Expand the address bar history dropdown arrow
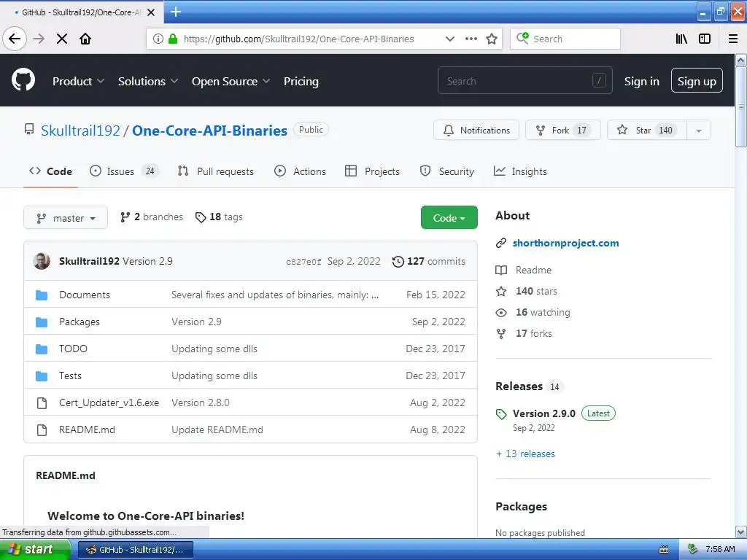Image resolution: width=747 pixels, height=560 pixels. click(x=449, y=39)
